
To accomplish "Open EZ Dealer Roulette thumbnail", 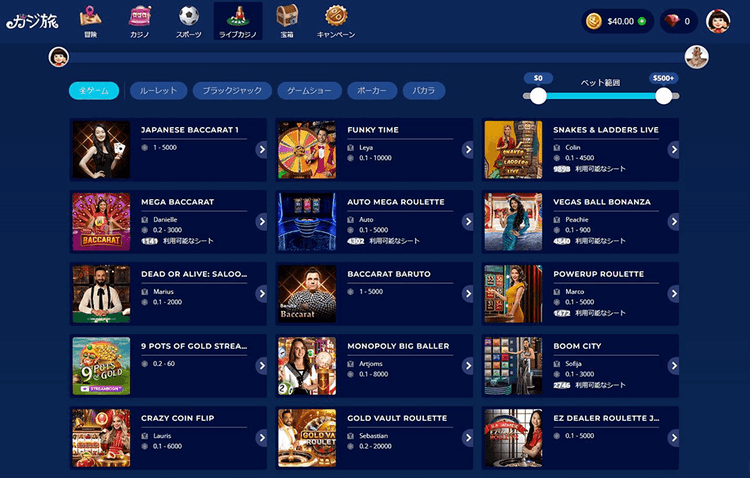I will (x=513, y=437).
